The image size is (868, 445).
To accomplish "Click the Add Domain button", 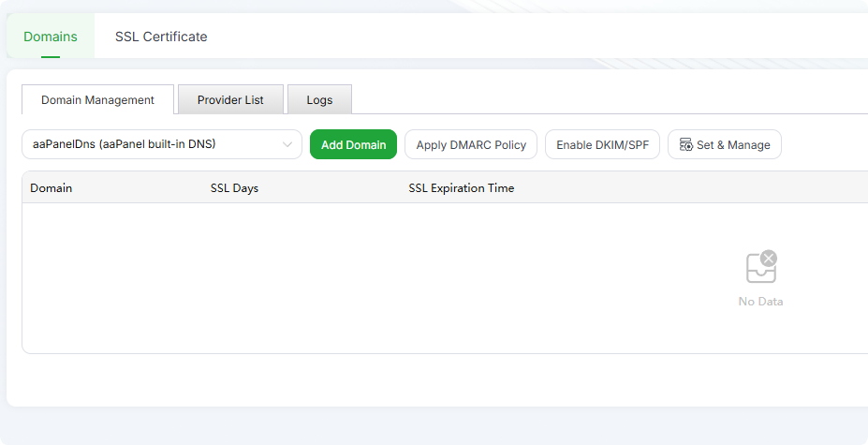I will pyautogui.click(x=353, y=144).
